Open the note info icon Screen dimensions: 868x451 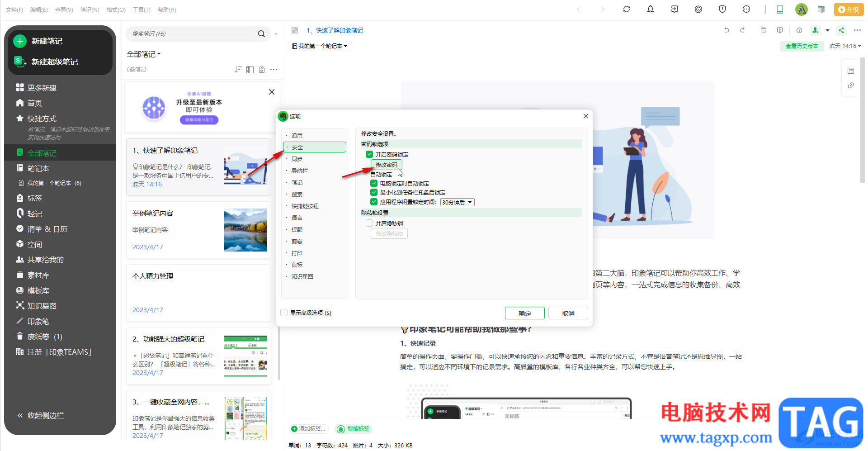point(799,30)
